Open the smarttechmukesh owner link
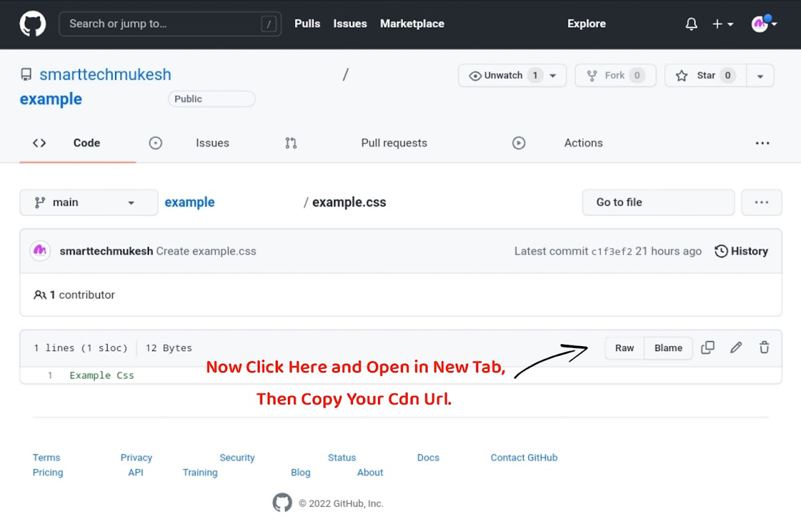Image resolution: width=801 pixels, height=532 pixels. [x=105, y=74]
